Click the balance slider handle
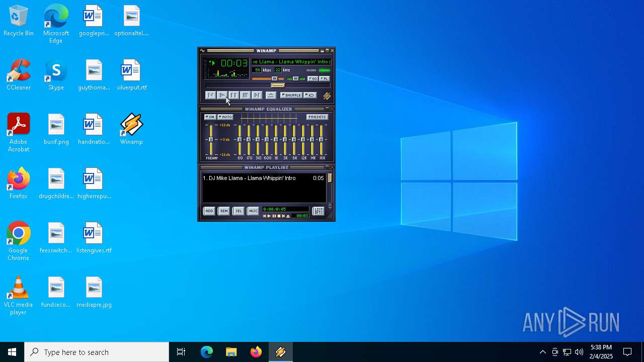Image resolution: width=644 pixels, height=362 pixels. click(296, 78)
